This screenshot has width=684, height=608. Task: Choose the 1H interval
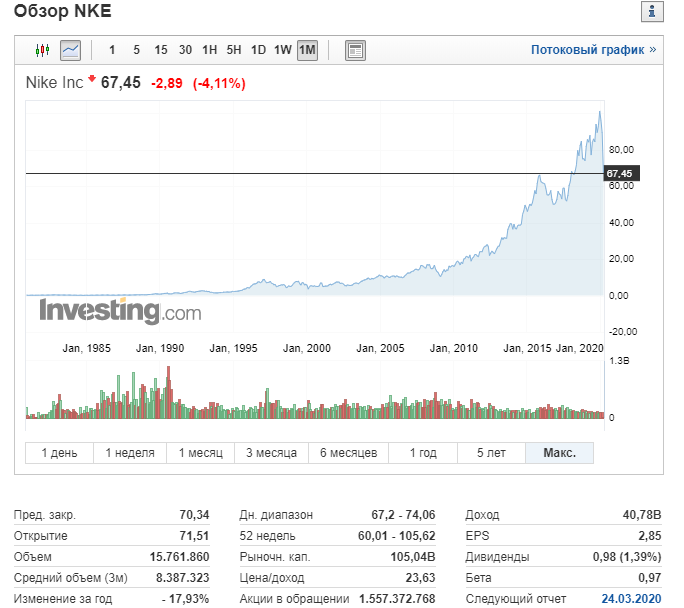[209, 50]
